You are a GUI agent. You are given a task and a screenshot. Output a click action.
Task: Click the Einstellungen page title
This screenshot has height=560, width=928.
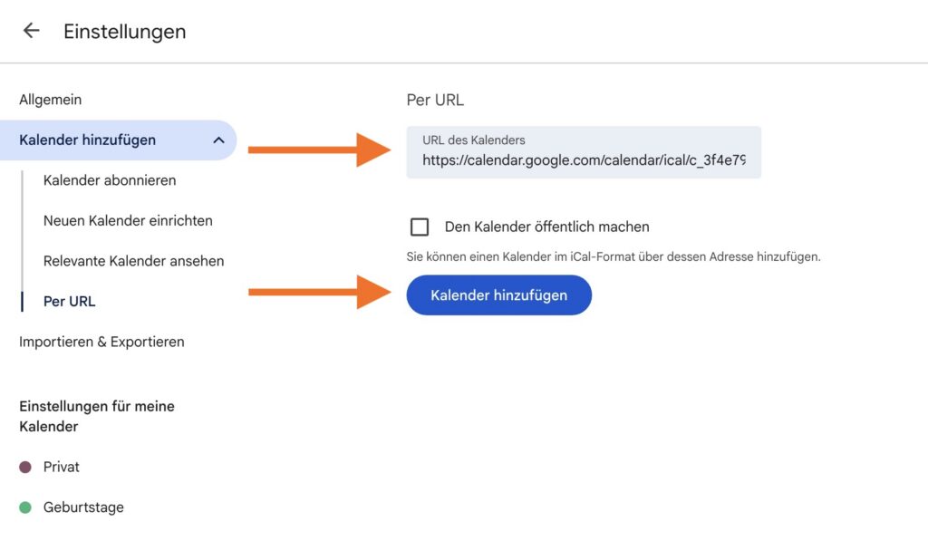(124, 31)
